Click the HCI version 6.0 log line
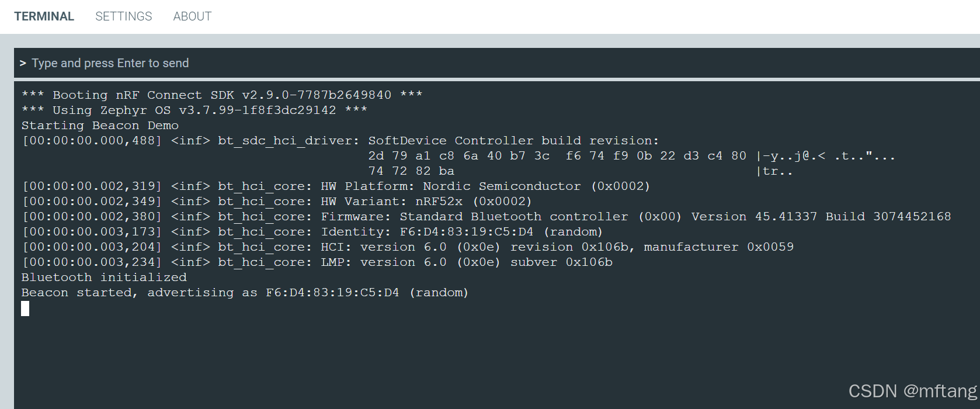This screenshot has height=409, width=980. pyautogui.click(x=409, y=247)
